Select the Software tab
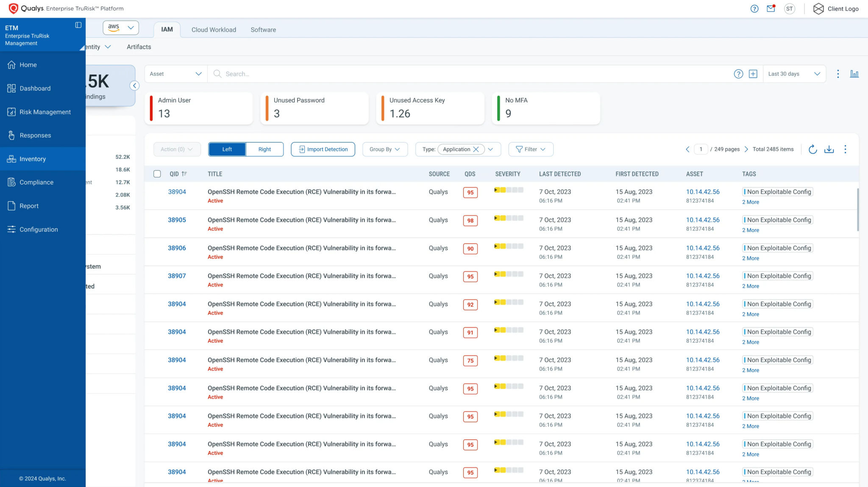The image size is (868, 487). (263, 30)
